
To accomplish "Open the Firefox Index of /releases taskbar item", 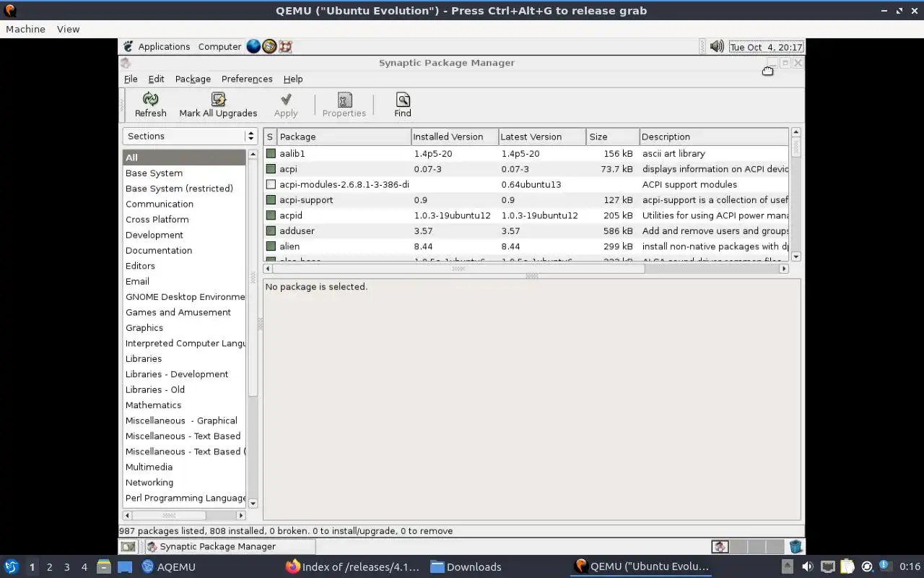I will pyautogui.click(x=352, y=567).
